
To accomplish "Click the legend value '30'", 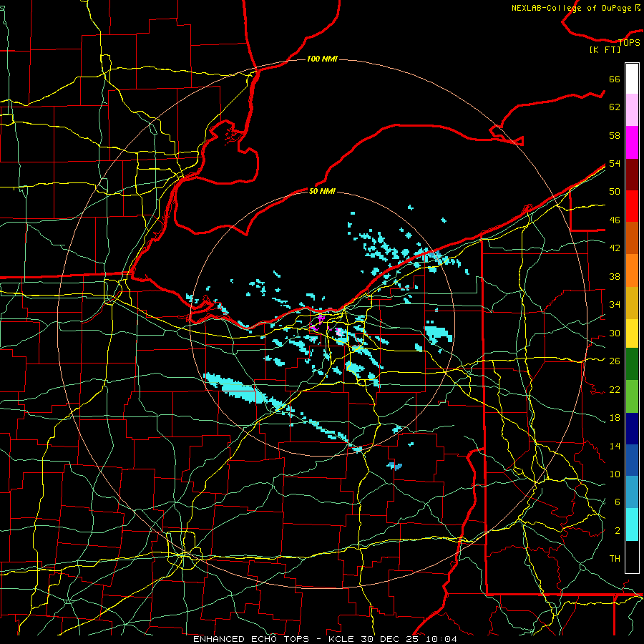I will (x=615, y=333).
